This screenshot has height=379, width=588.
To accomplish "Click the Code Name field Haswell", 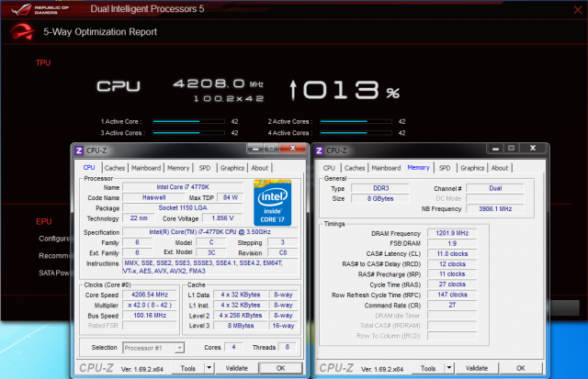I will [x=153, y=197].
